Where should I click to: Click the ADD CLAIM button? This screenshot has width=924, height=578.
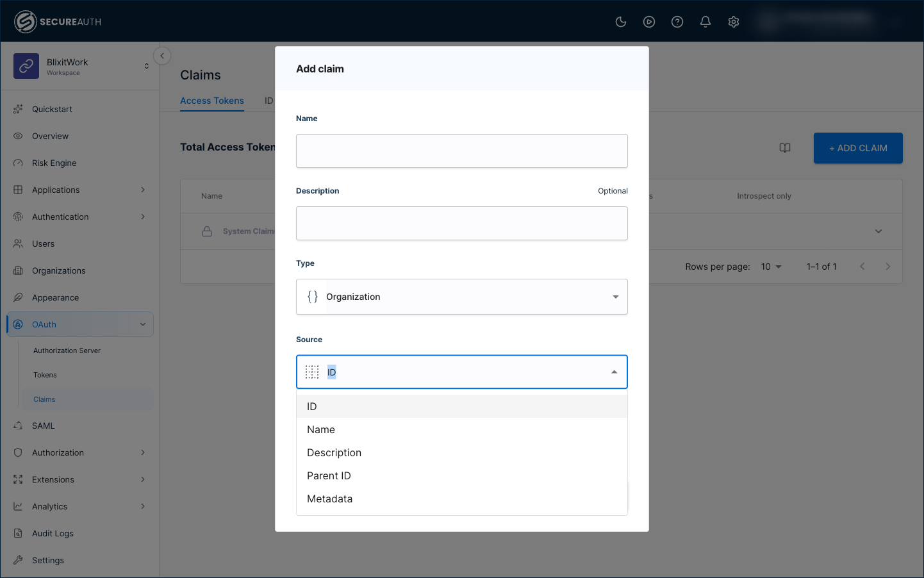[858, 148]
